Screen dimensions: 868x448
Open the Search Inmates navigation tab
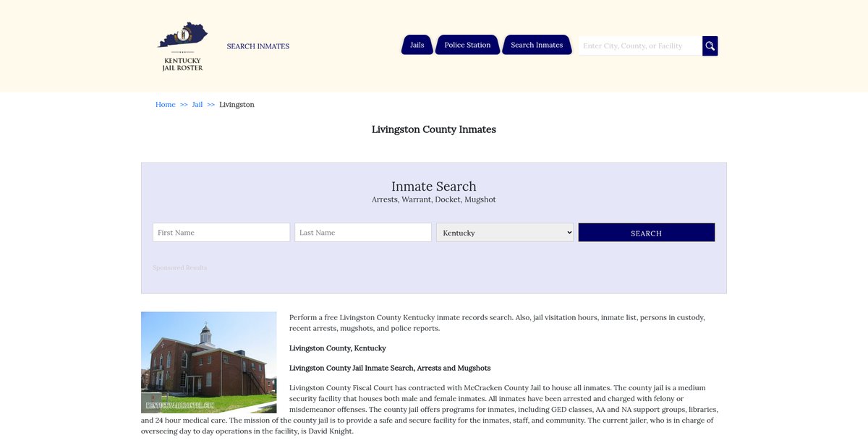pos(537,45)
